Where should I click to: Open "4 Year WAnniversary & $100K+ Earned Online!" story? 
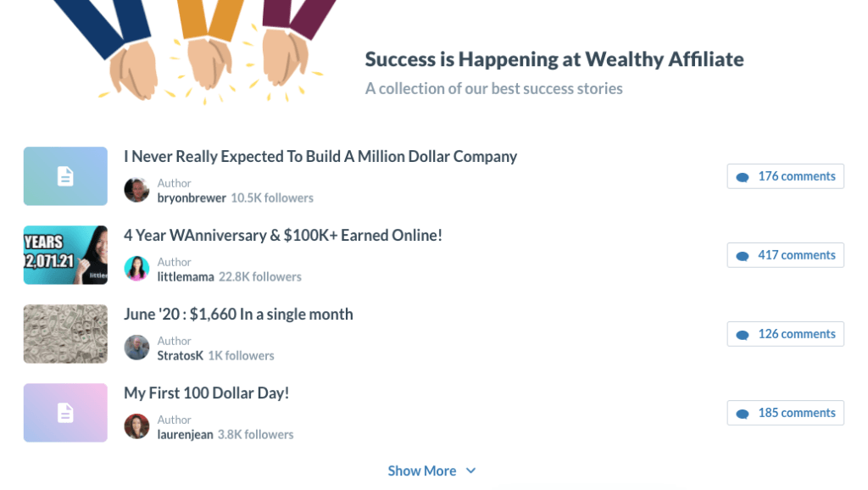pos(283,236)
